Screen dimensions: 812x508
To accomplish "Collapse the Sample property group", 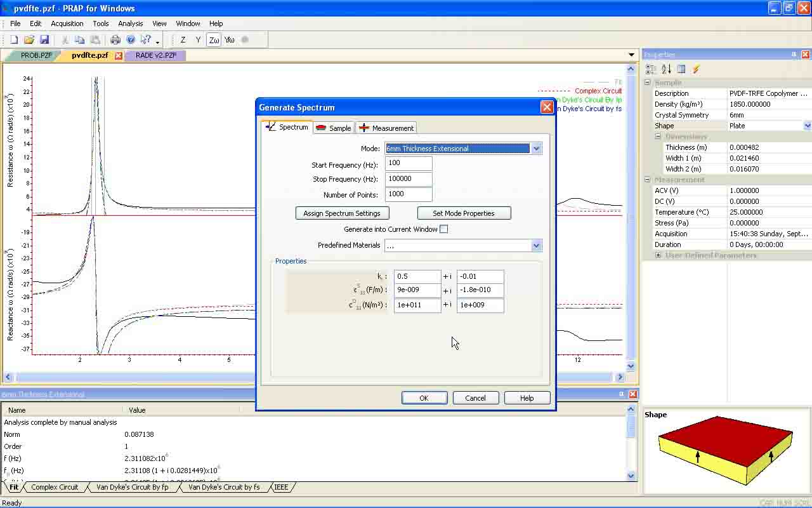I will pos(648,83).
